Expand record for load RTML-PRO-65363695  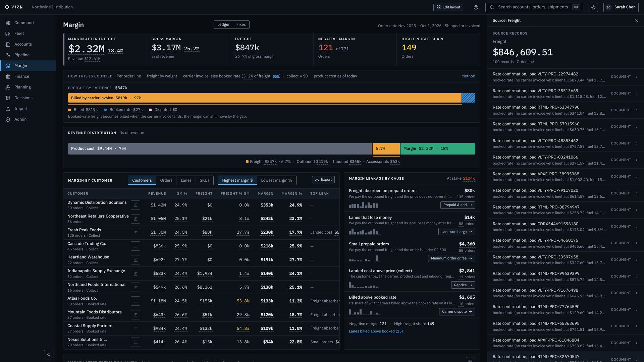click(565, 326)
